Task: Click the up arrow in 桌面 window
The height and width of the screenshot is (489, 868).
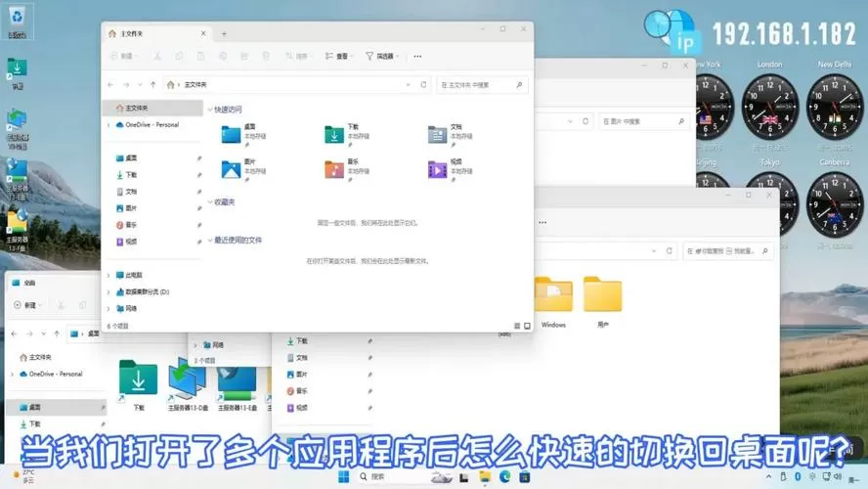Action: (x=57, y=333)
